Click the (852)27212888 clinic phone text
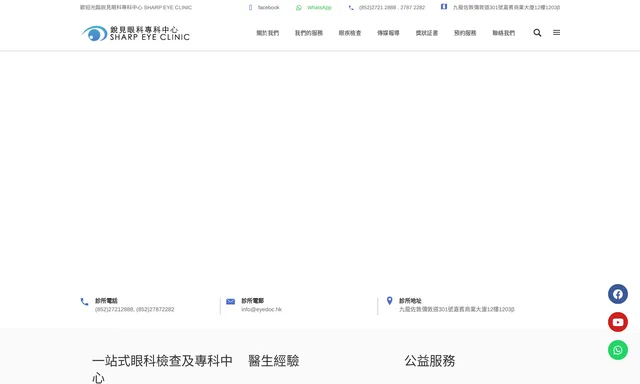 click(x=114, y=309)
